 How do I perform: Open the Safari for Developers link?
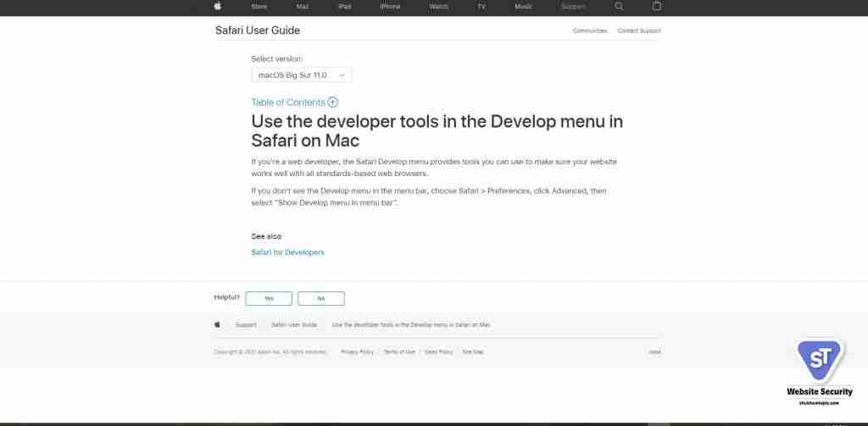pyautogui.click(x=287, y=252)
